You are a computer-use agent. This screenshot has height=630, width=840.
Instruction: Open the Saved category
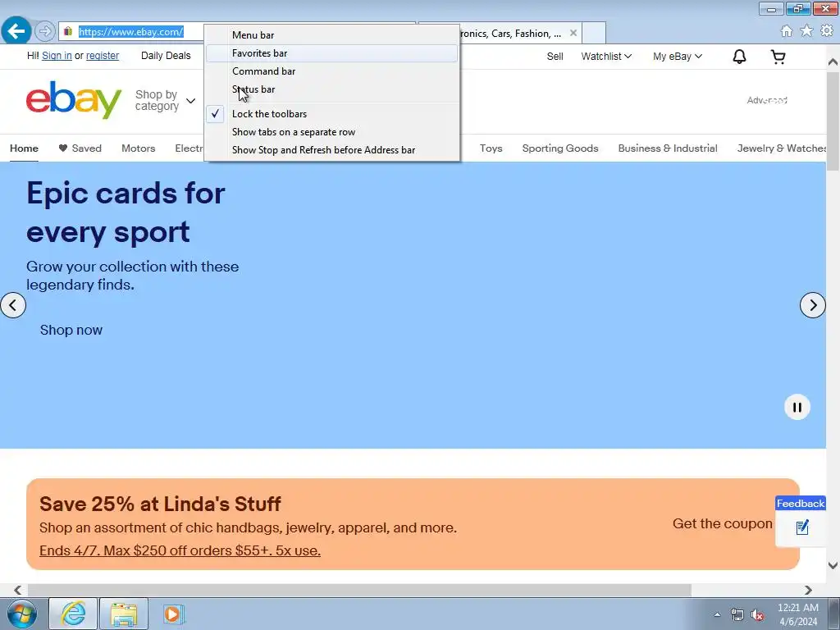pyautogui.click(x=80, y=148)
